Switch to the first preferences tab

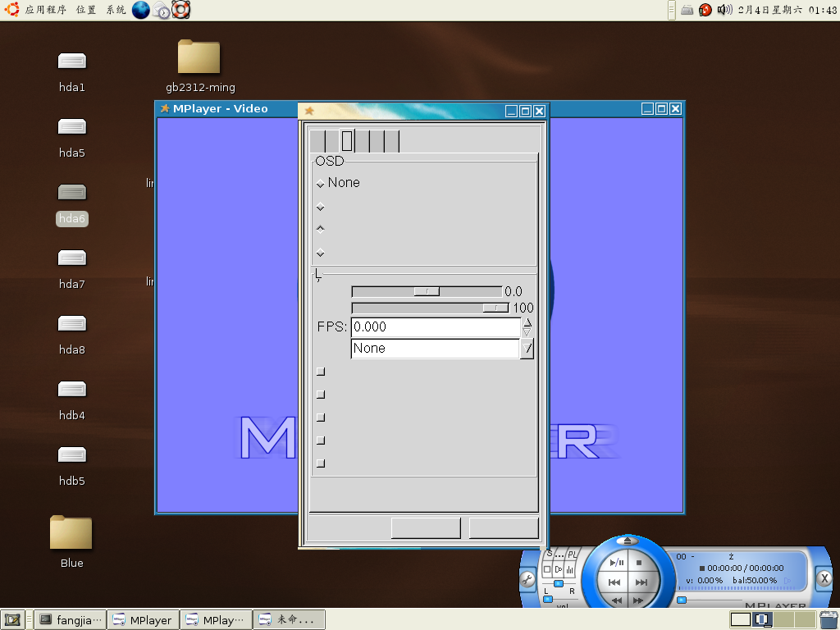(x=317, y=141)
